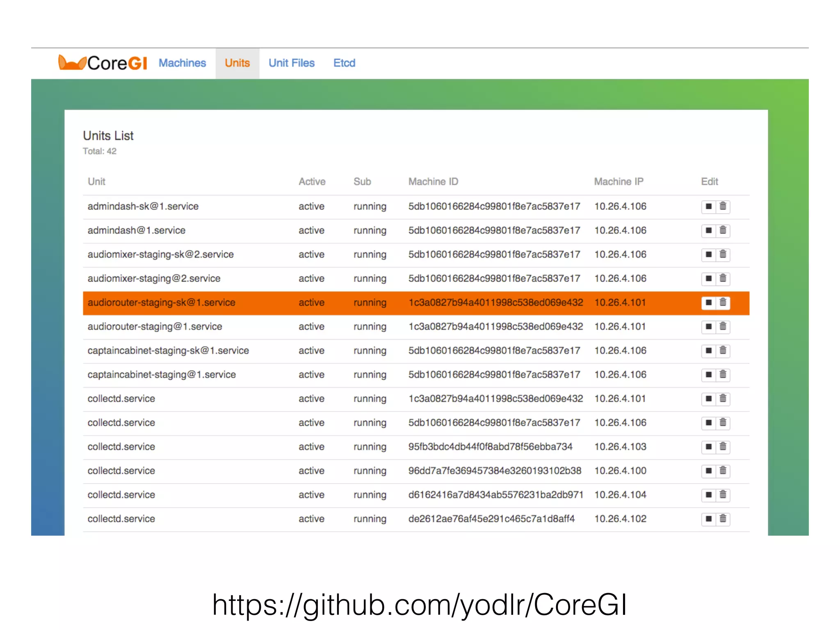The width and height of the screenshot is (840, 630).
Task: Delete audiomixer-staging-sk@2.service unit
Action: pyautogui.click(x=723, y=254)
